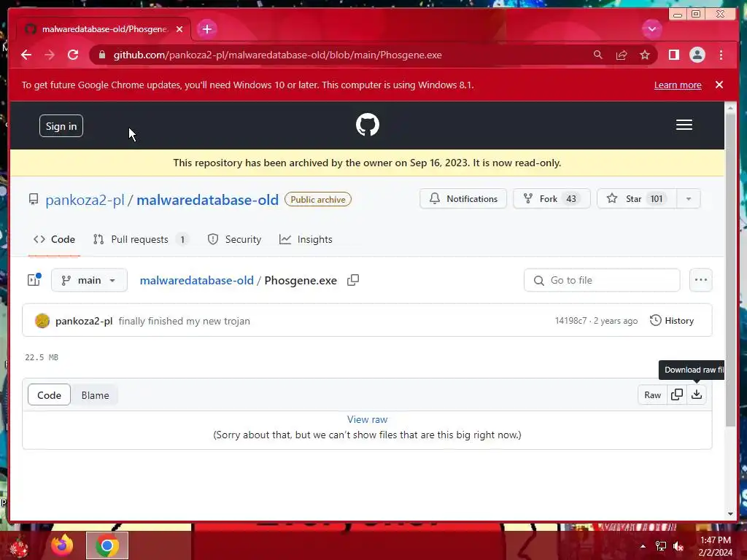Copy raw file contents icon
This screenshot has width=747, height=560.
[676, 394]
